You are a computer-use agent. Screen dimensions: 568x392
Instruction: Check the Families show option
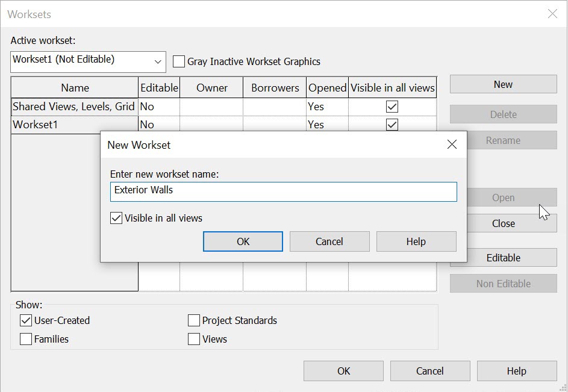pos(26,339)
